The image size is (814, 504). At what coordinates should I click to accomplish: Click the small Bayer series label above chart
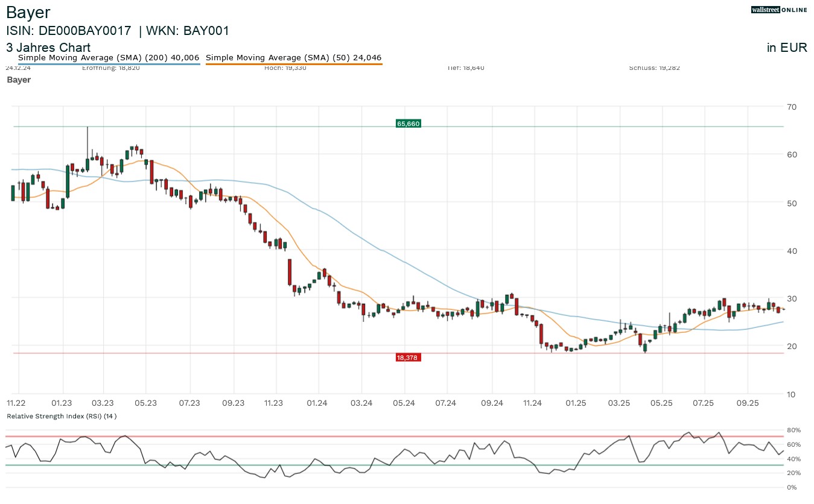pyautogui.click(x=19, y=80)
